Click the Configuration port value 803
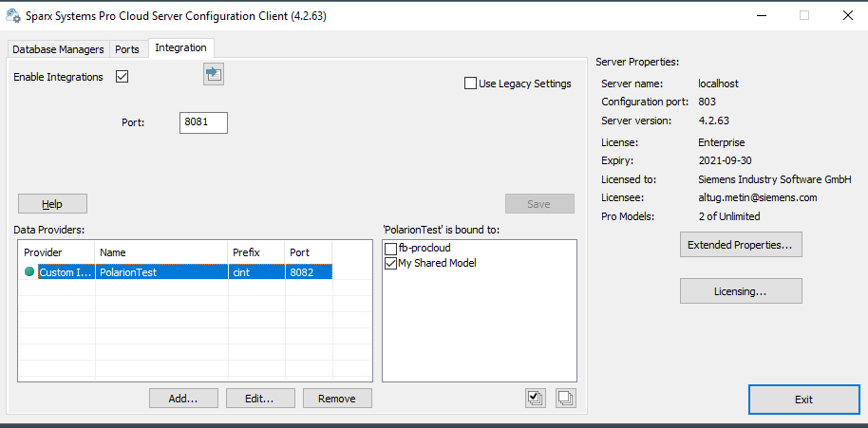The width and height of the screenshot is (868, 428). 708,102
